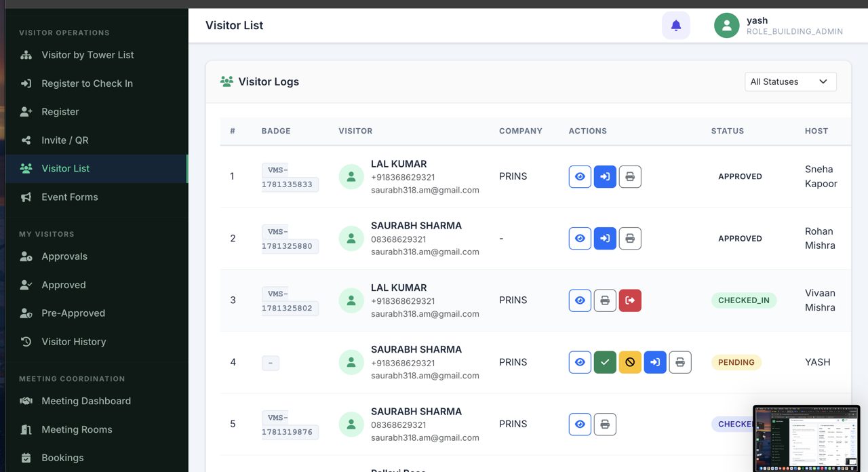Click SAURABH SHARMA avatar in row 4
Screen dimensions: 868x472
pyautogui.click(x=351, y=362)
